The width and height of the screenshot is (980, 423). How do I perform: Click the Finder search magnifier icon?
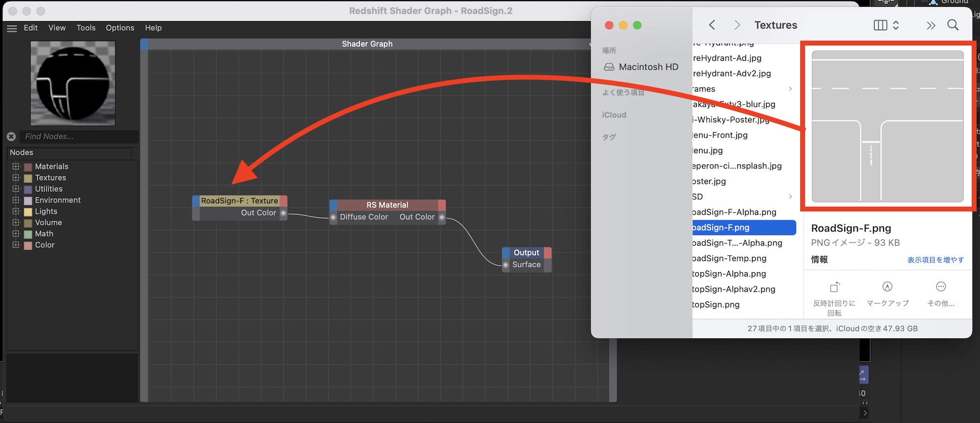[953, 25]
